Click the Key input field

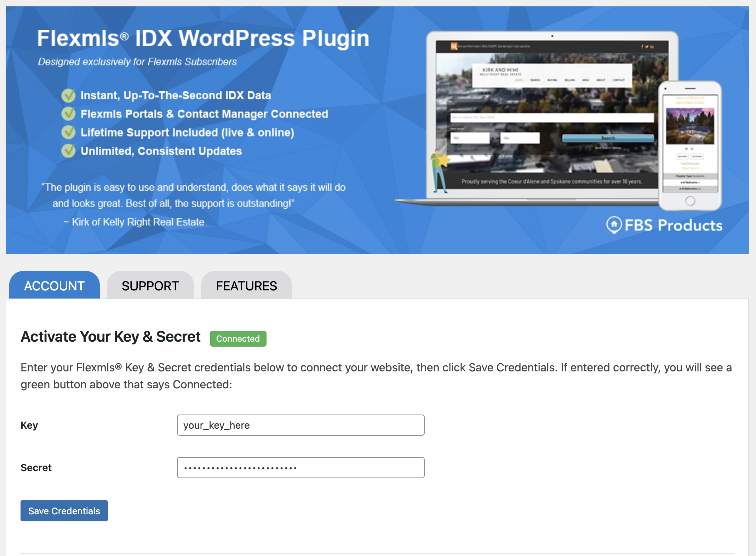300,425
